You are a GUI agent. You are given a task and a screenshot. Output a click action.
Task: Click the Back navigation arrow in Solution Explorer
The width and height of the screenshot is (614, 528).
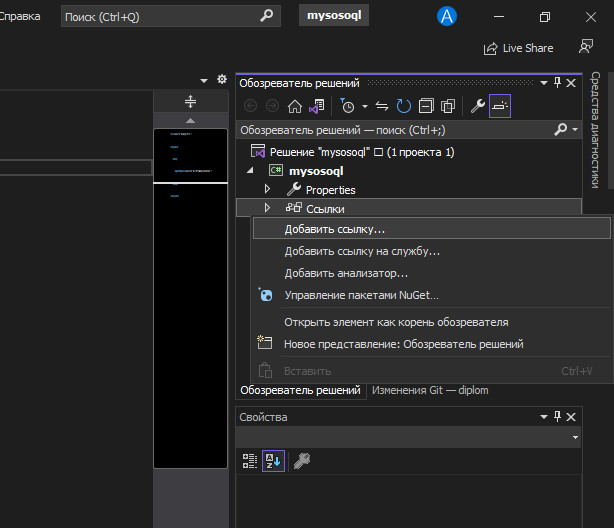[251, 106]
